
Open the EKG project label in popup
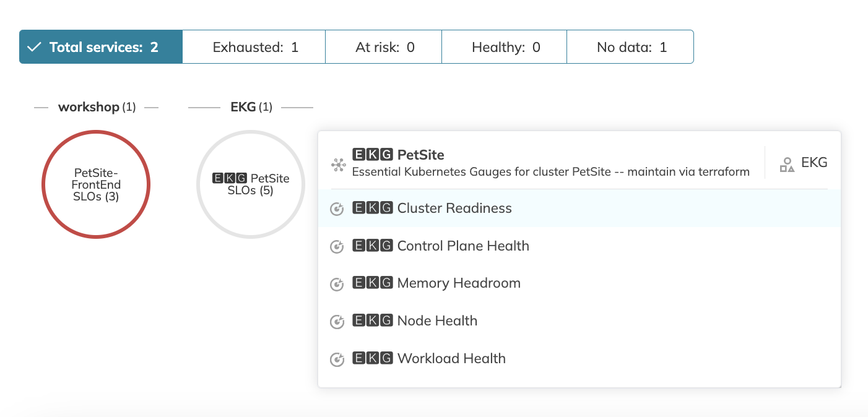(814, 163)
